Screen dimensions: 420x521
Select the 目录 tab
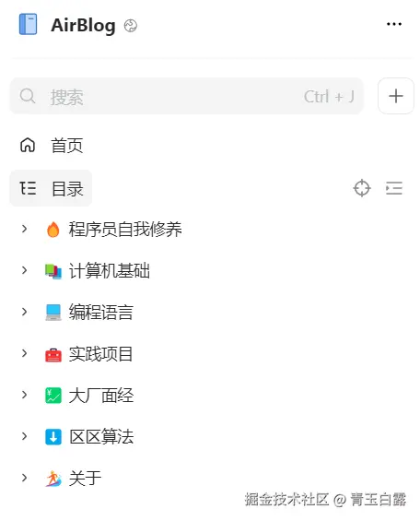coord(51,188)
